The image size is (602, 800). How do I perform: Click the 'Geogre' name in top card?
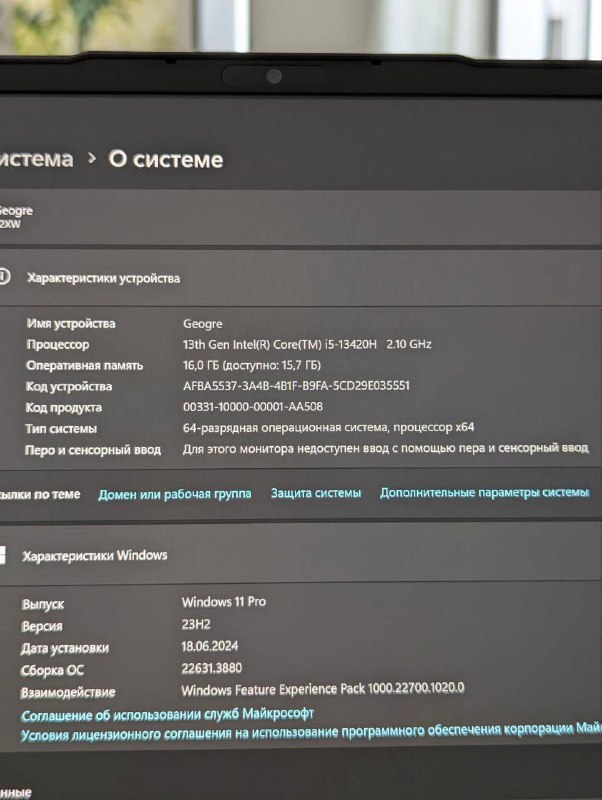click(16, 210)
